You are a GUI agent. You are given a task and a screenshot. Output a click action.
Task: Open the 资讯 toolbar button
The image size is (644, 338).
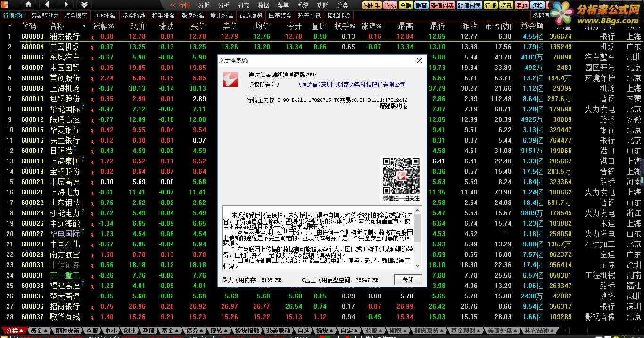coord(506,6)
